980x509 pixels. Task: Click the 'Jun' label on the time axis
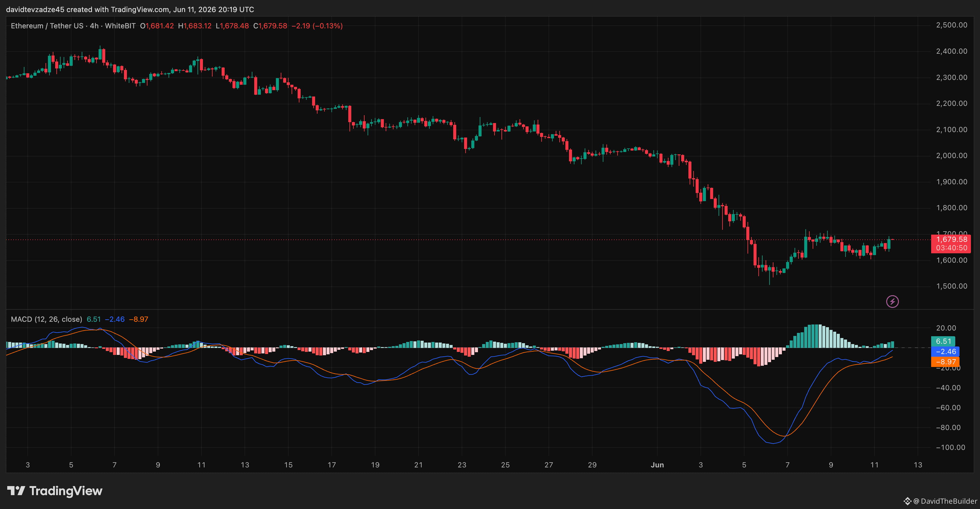click(657, 465)
